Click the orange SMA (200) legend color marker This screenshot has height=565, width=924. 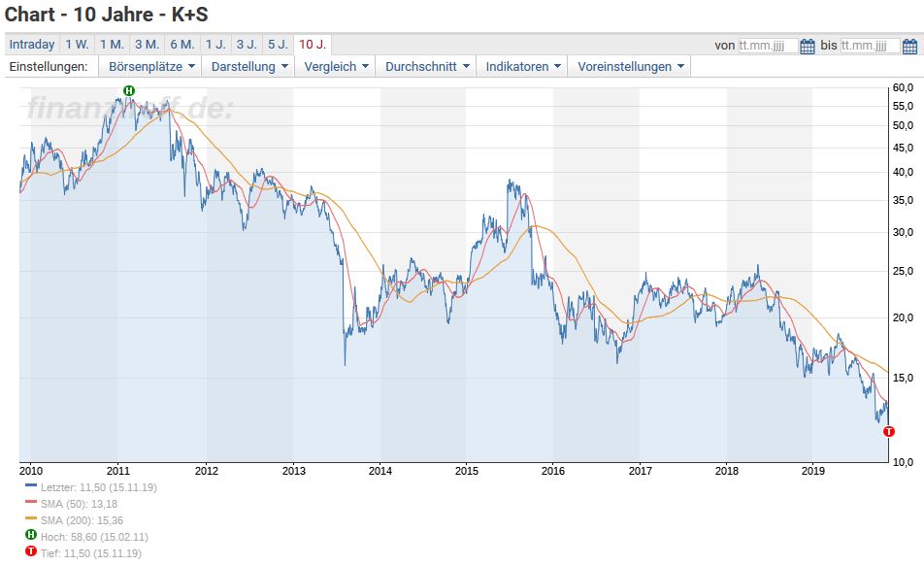tap(31, 518)
